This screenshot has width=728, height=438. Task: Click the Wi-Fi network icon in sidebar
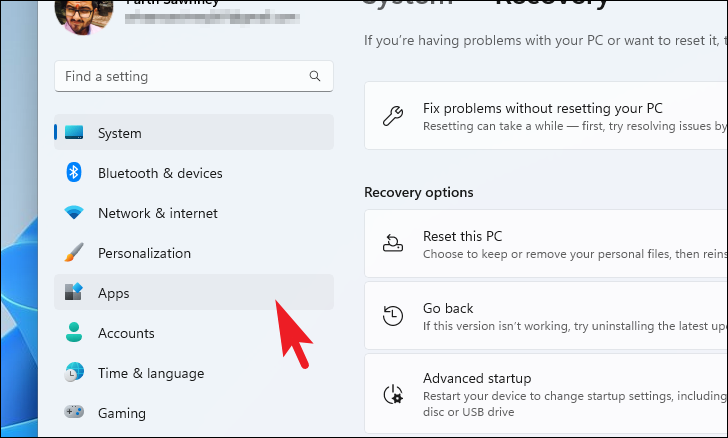[x=74, y=213]
